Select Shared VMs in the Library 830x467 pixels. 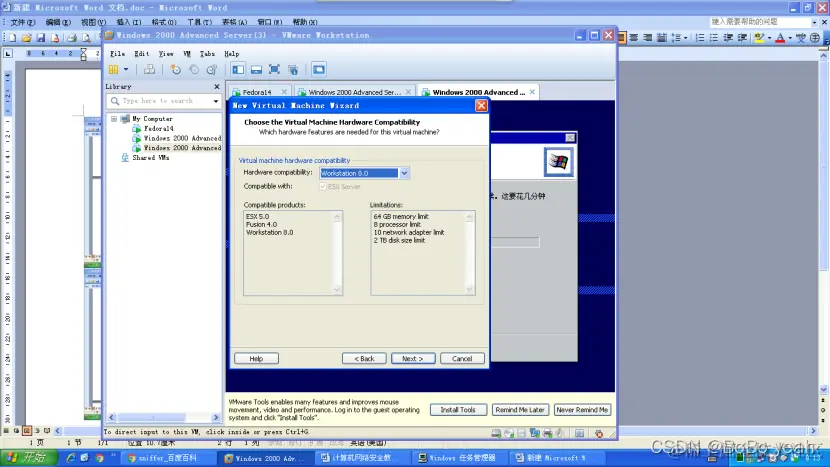pos(150,157)
